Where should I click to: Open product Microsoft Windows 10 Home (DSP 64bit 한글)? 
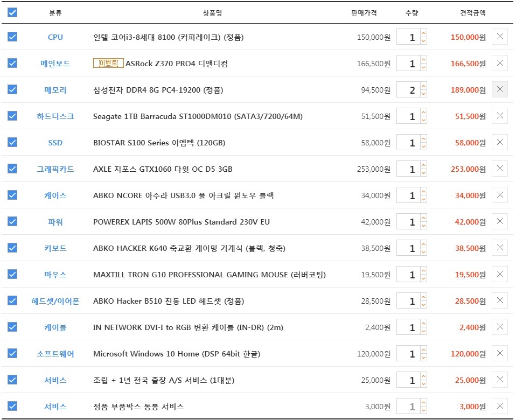(177, 354)
